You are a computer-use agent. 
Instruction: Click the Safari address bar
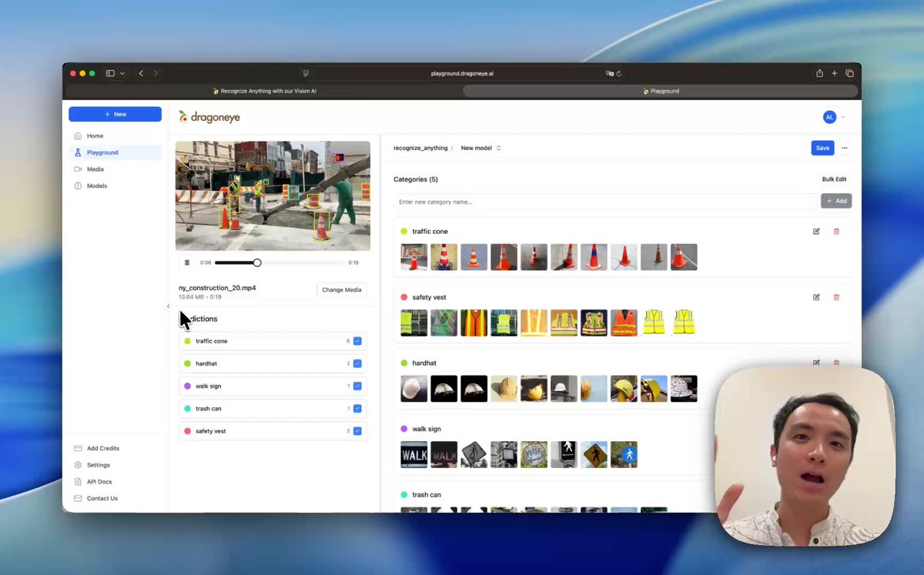coord(462,73)
